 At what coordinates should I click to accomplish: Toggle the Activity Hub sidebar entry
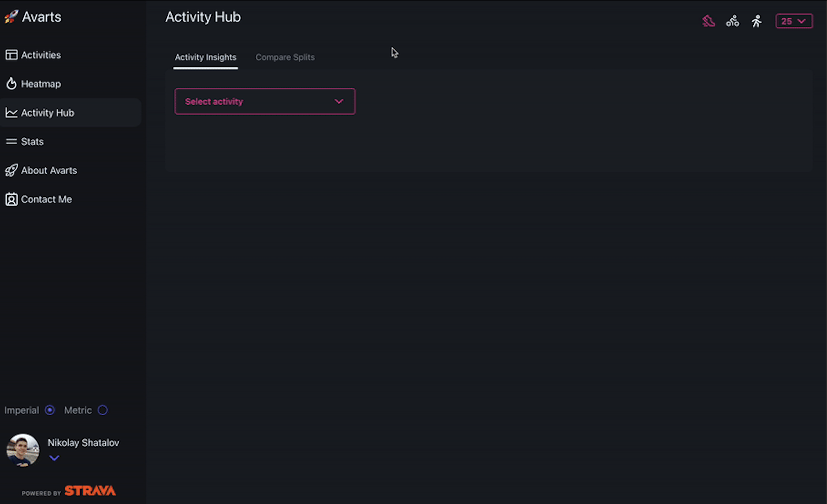48,113
